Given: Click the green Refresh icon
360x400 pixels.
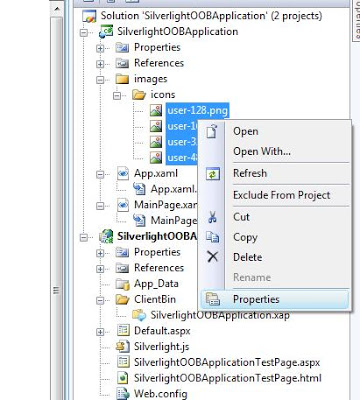Looking at the screenshot, I should tap(213, 174).
